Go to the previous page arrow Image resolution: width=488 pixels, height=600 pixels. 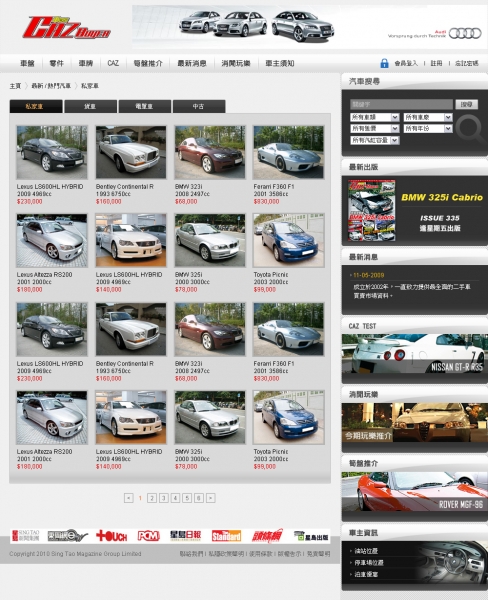click(129, 498)
